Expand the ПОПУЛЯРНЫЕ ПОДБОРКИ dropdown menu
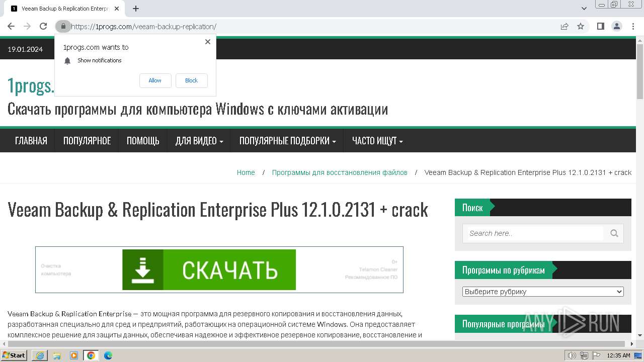The width and height of the screenshot is (644, 362). [288, 141]
